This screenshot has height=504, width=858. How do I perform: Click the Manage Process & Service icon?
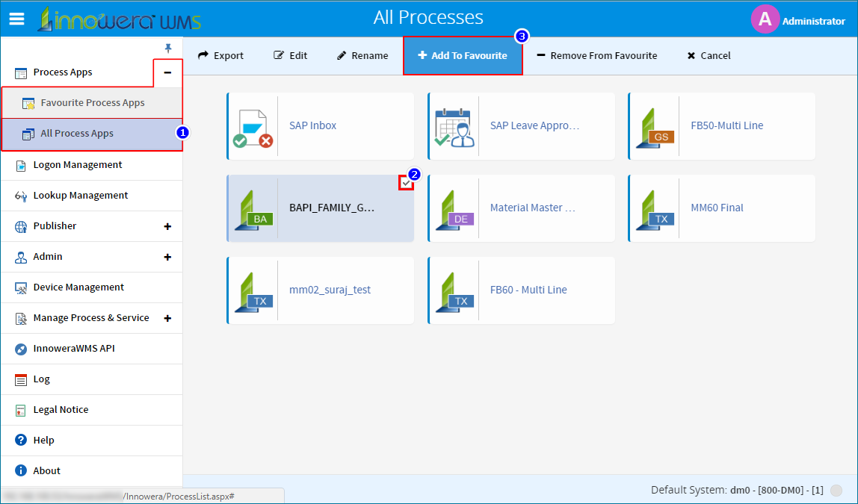pos(21,319)
